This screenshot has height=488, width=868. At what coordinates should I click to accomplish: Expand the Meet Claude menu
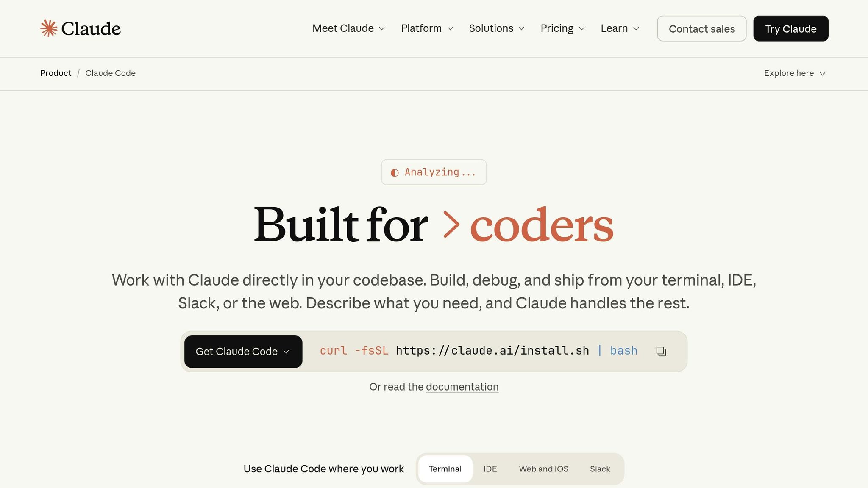tap(348, 28)
